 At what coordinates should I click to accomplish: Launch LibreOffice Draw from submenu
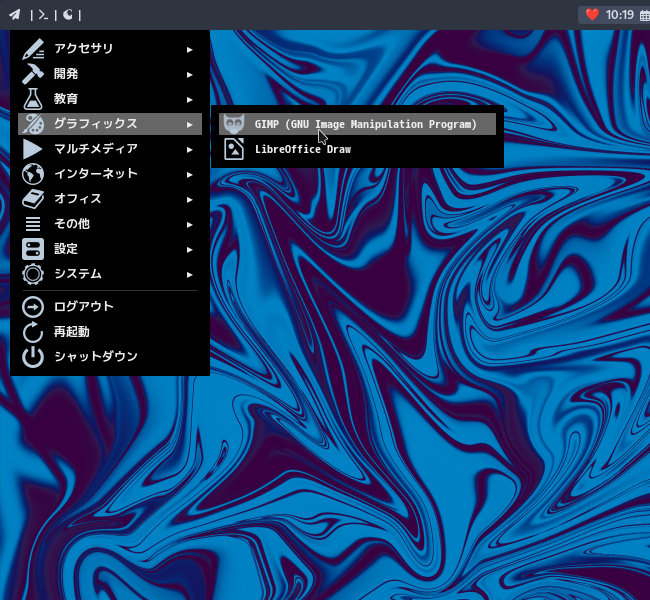point(357,149)
